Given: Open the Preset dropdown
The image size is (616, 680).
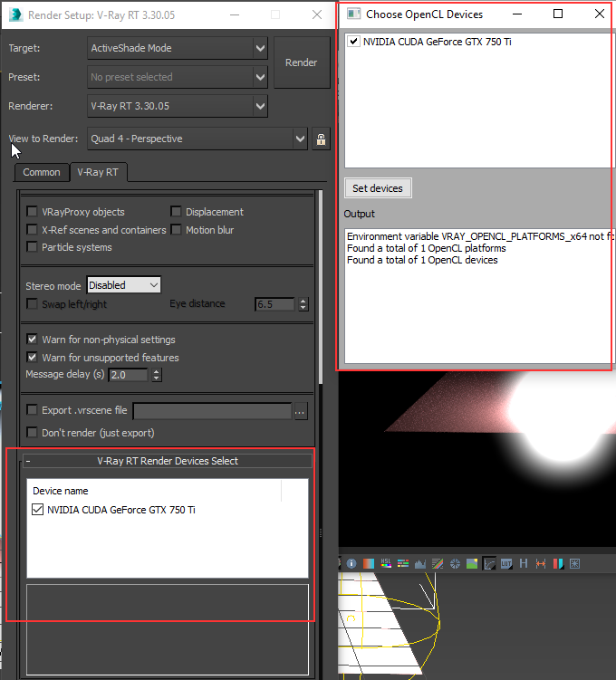Looking at the screenshot, I should point(178,77).
